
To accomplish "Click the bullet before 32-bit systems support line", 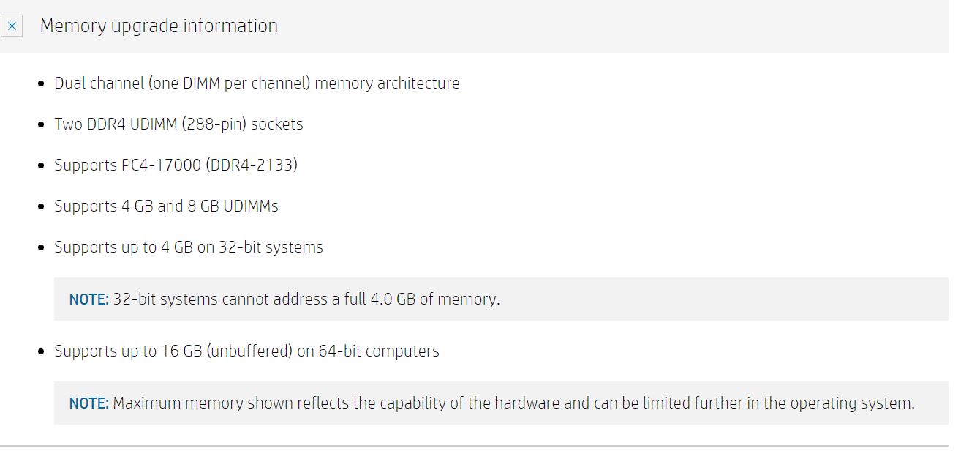I will tap(41, 247).
